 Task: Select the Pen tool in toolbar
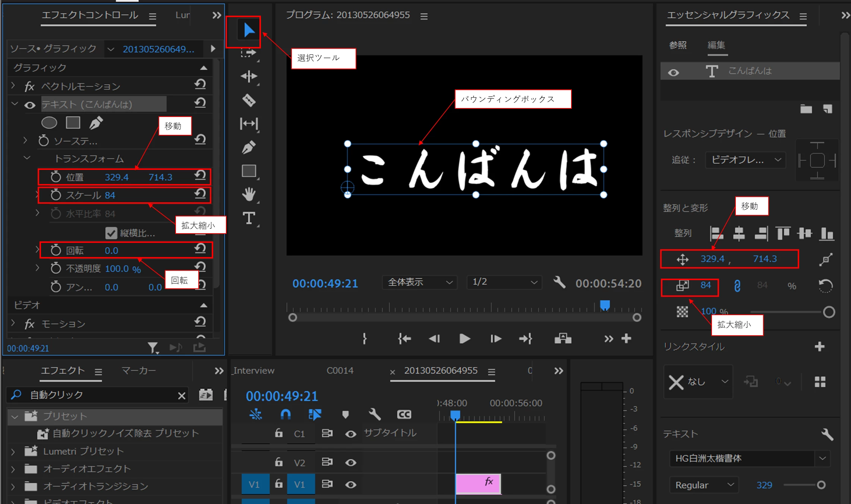(x=249, y=148)
